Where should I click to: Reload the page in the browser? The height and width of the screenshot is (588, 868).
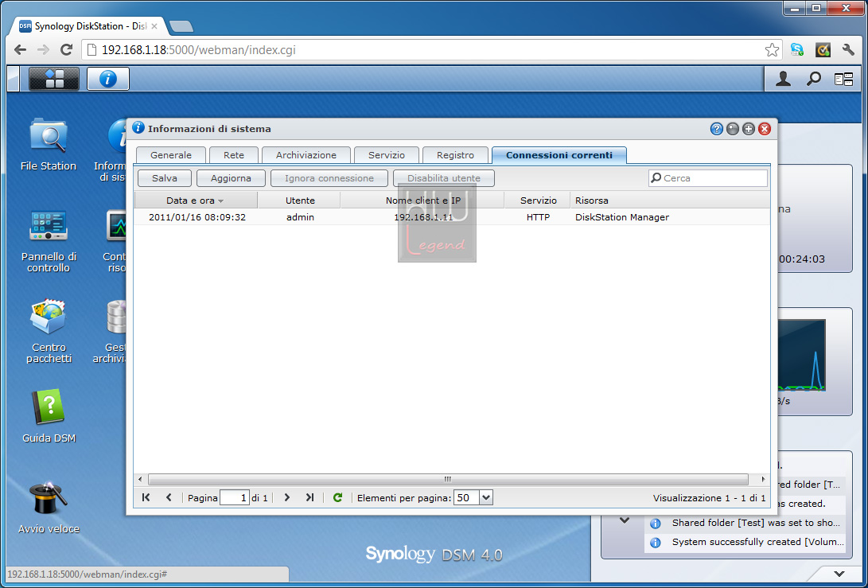click(x=66, y=50)
